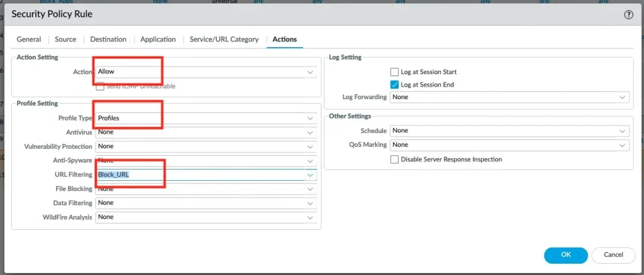Switch to the Source tab
The height and width of the screenshot is (275, 644).
click(x=65, y=39)
